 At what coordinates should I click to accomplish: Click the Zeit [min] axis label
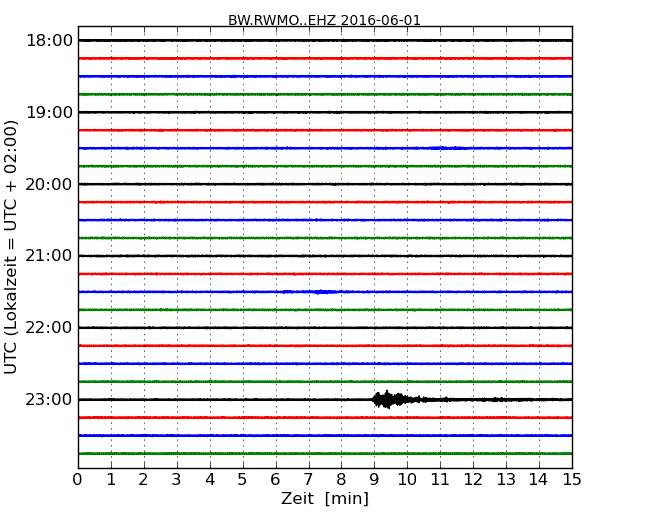click(x=325, y=498)
